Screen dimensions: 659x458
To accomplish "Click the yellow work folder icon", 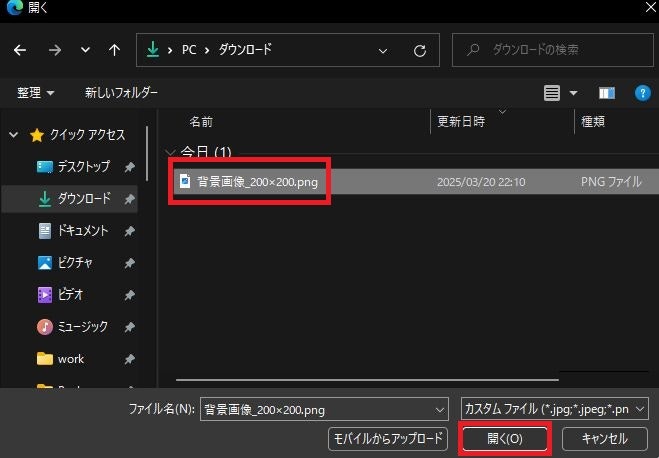I will (x=45, y=359).
